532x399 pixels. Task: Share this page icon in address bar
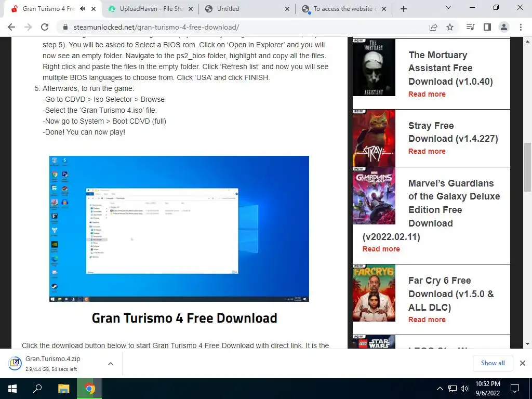(433, 27)
